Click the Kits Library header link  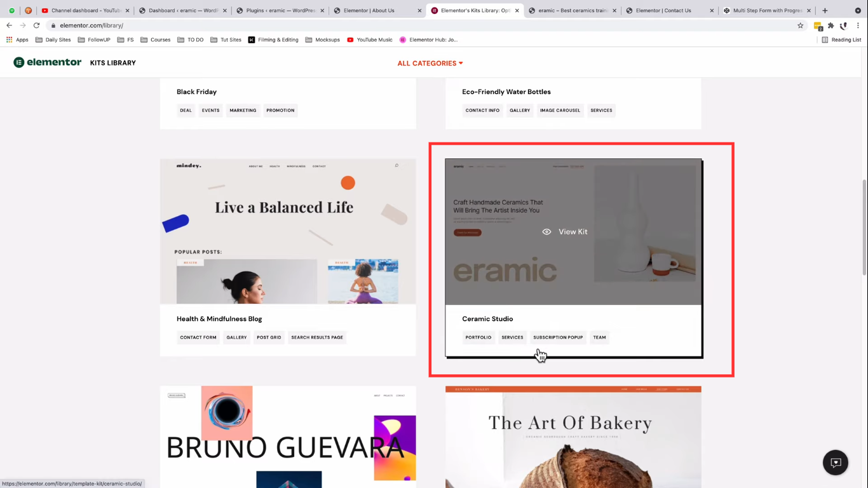pyautogui.click(x=113, y=63)
